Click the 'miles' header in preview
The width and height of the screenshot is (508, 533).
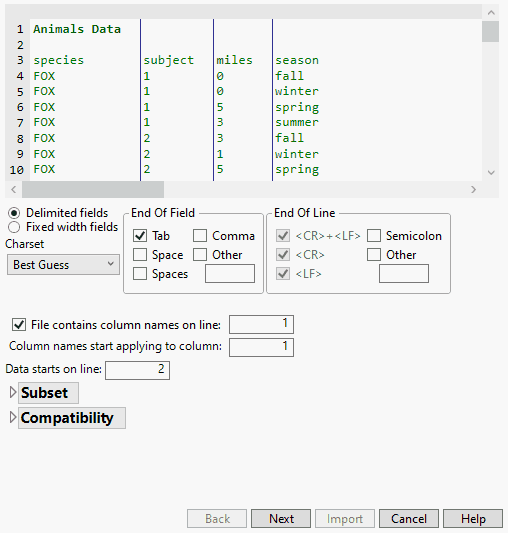235,61
